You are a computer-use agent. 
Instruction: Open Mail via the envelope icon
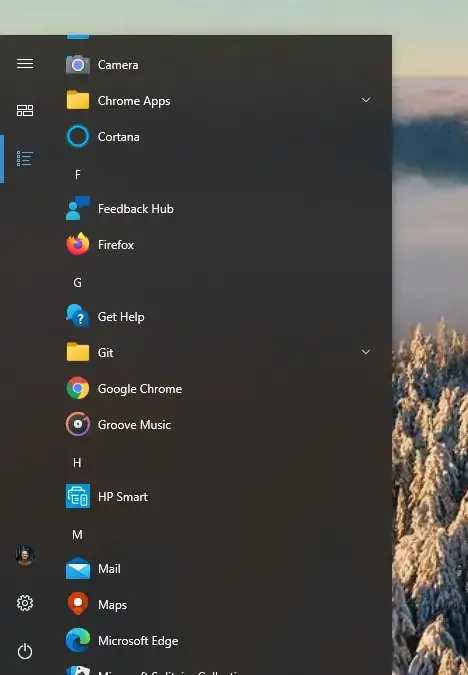click(78, 568)
